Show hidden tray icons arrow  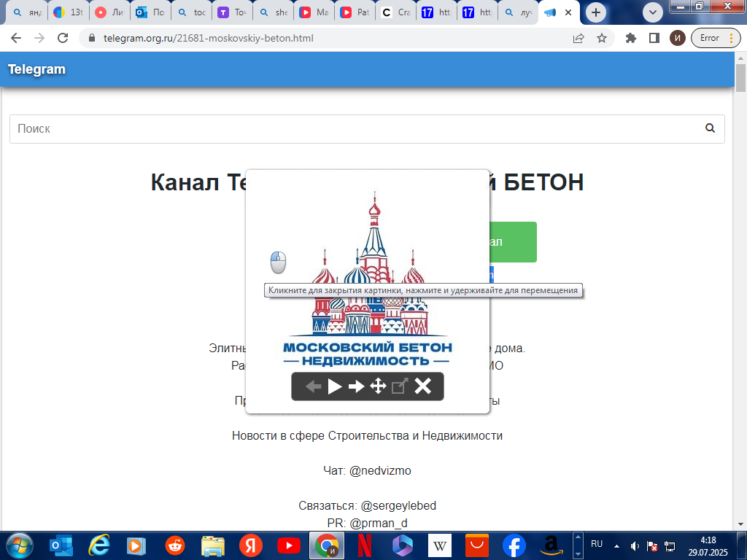tap(616, 546)
